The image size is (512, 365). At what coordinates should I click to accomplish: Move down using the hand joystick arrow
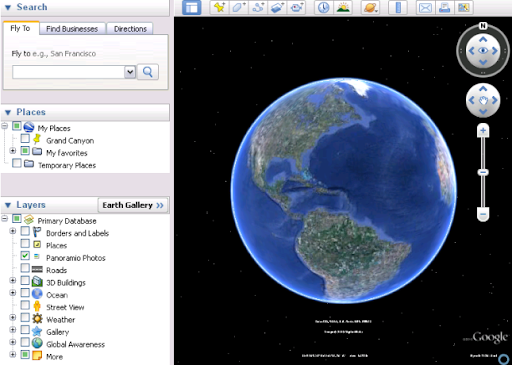[x=483, y=111]
